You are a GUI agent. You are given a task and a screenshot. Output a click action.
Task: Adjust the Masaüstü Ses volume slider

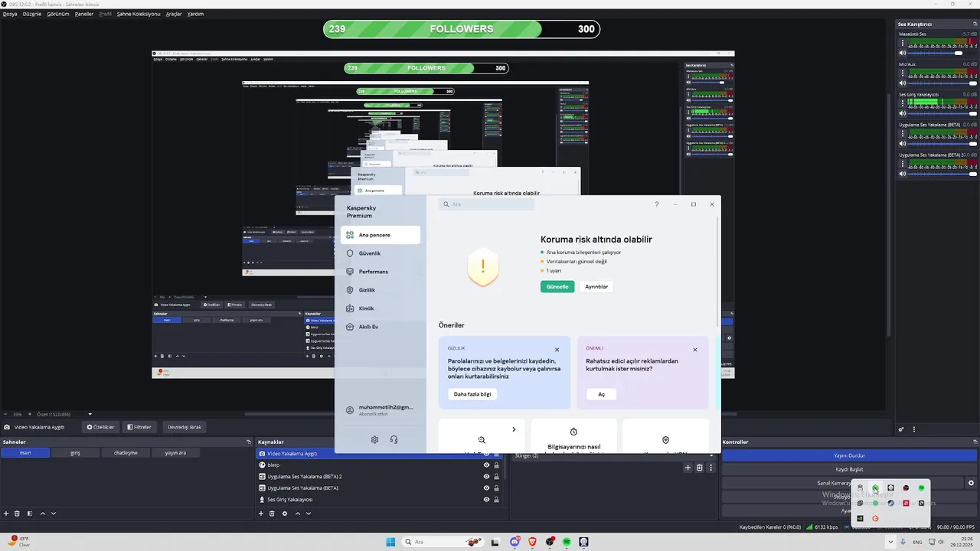point(943,53)
